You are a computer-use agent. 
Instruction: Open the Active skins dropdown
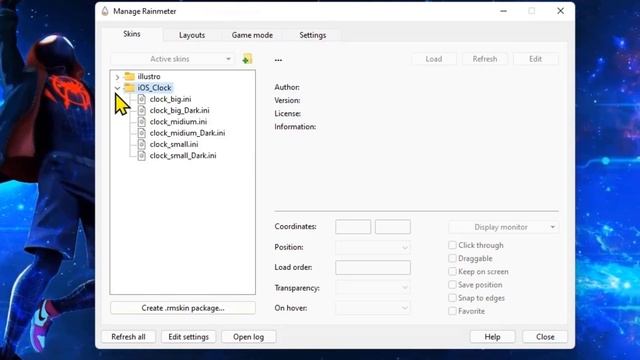172,59
